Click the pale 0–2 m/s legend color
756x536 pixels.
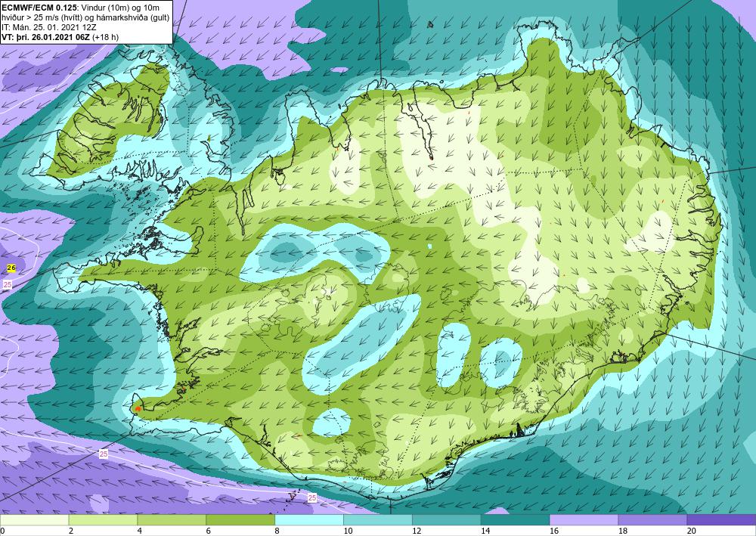coord(34,520)
